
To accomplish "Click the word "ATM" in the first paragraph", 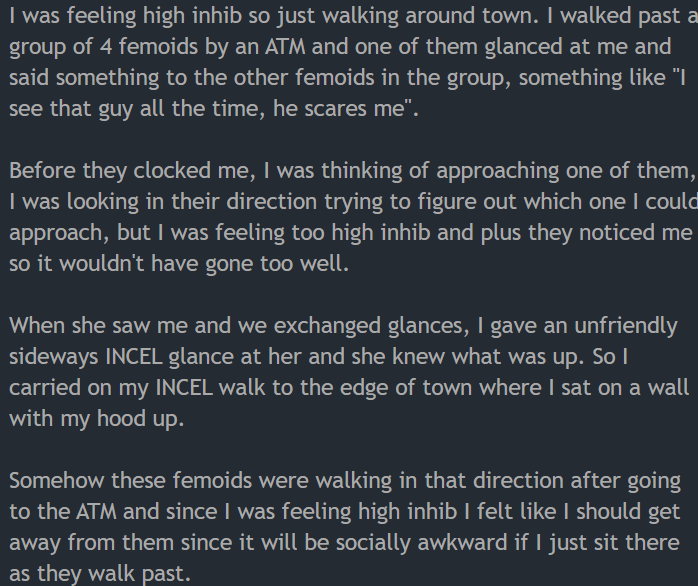I will pyautogui.click(x=285, y=46).
